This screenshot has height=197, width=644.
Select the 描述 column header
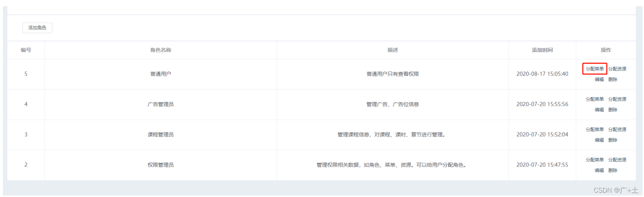point(393,50)
